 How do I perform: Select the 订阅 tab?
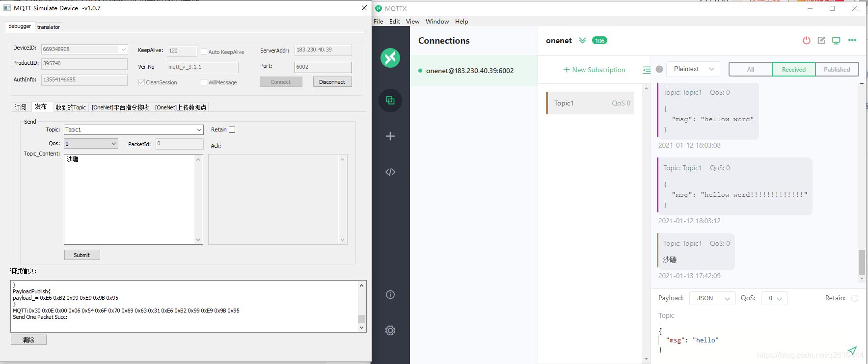click(21, 107)
